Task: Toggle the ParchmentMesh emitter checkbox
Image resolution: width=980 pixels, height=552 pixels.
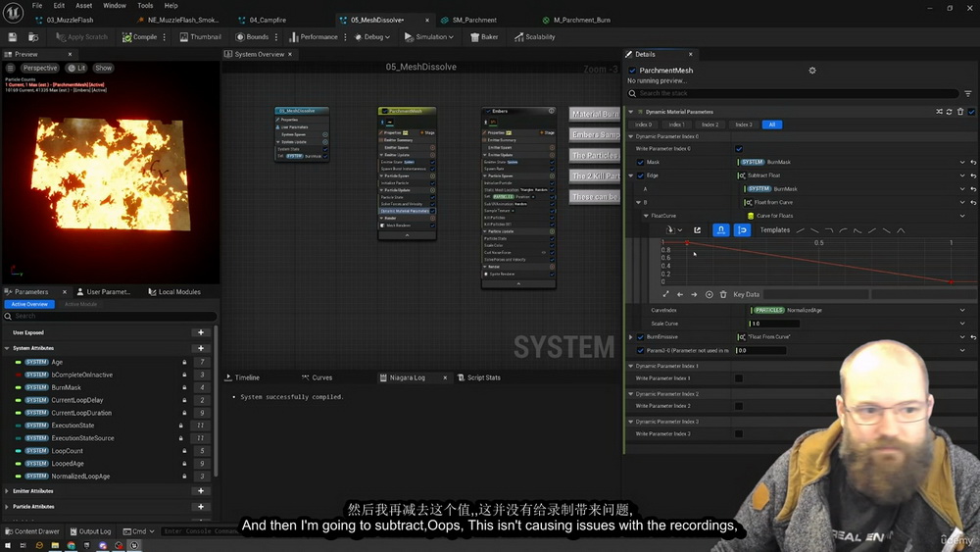Action: coord(632,71)
